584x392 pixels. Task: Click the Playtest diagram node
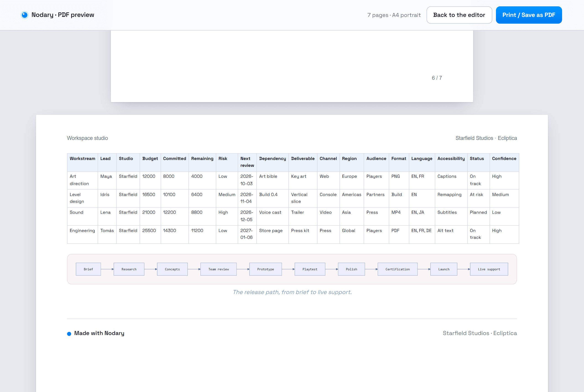(x=310, y=269)
